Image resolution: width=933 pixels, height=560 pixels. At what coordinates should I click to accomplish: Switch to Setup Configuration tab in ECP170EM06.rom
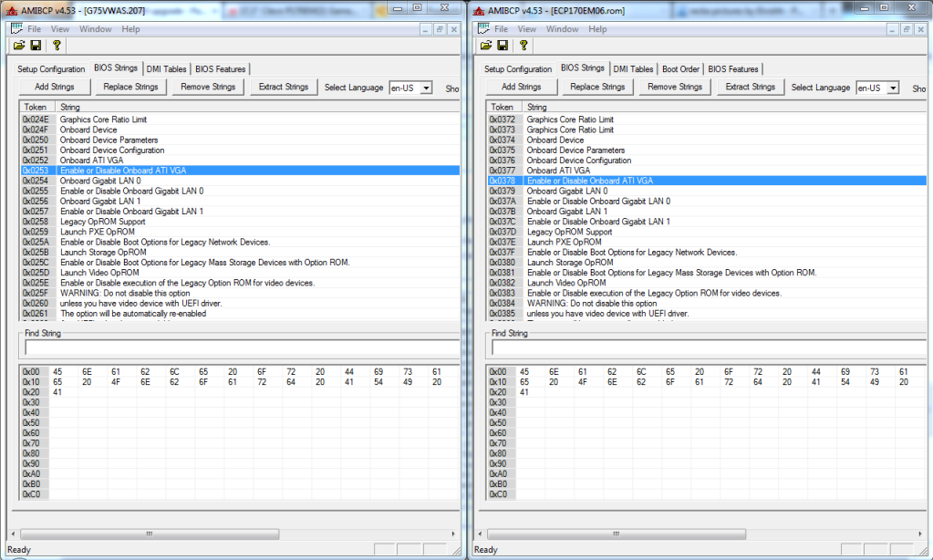coord(518,69)
